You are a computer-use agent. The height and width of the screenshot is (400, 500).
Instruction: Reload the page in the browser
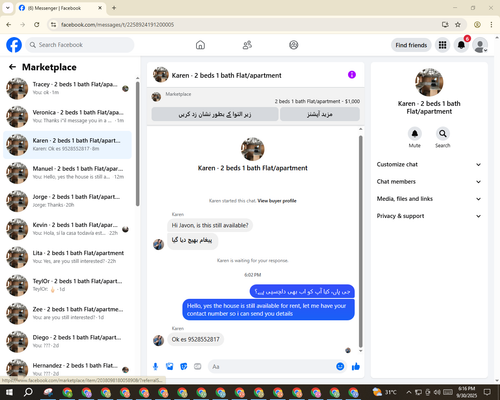coord(37,25)
